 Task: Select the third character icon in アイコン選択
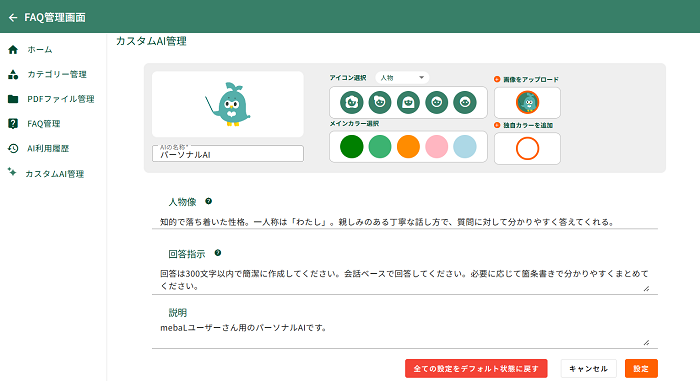(x=408, y=102)
